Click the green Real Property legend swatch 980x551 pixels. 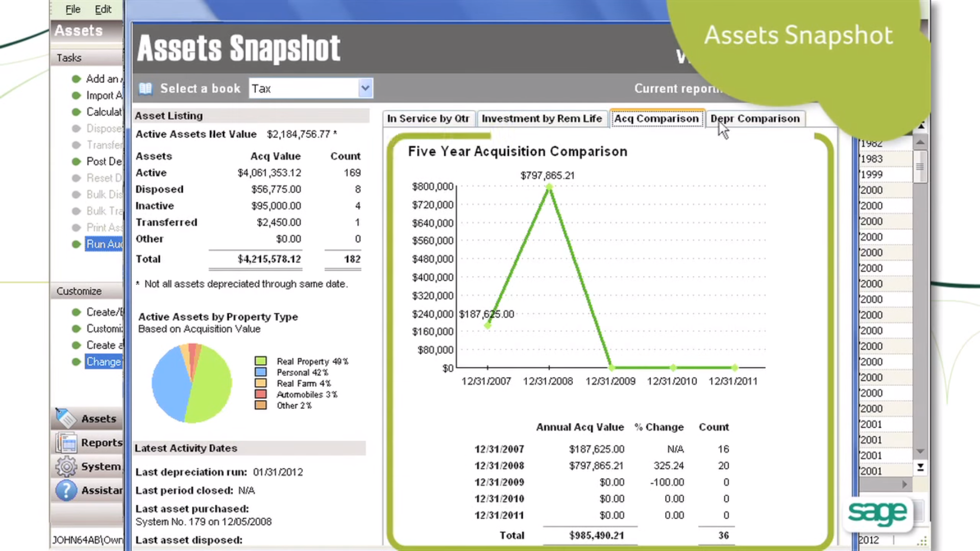click(261, 361)
